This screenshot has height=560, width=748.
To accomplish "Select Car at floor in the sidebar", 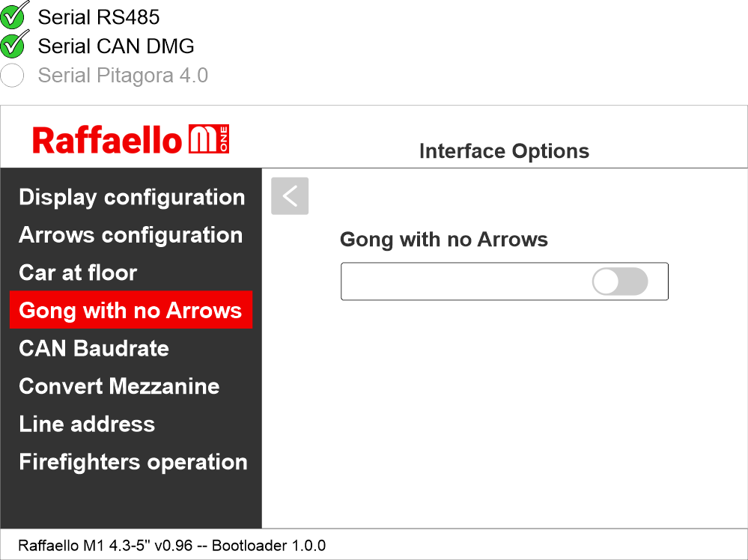I will coord(78,273).
